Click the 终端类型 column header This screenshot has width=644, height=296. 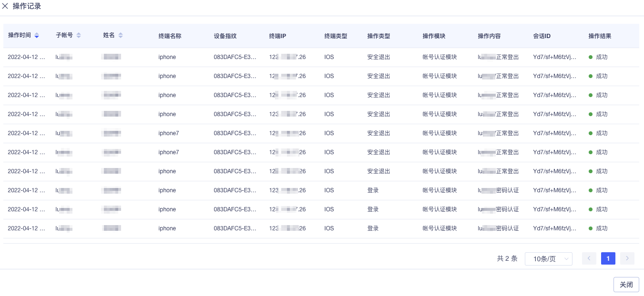coord(336,36)
